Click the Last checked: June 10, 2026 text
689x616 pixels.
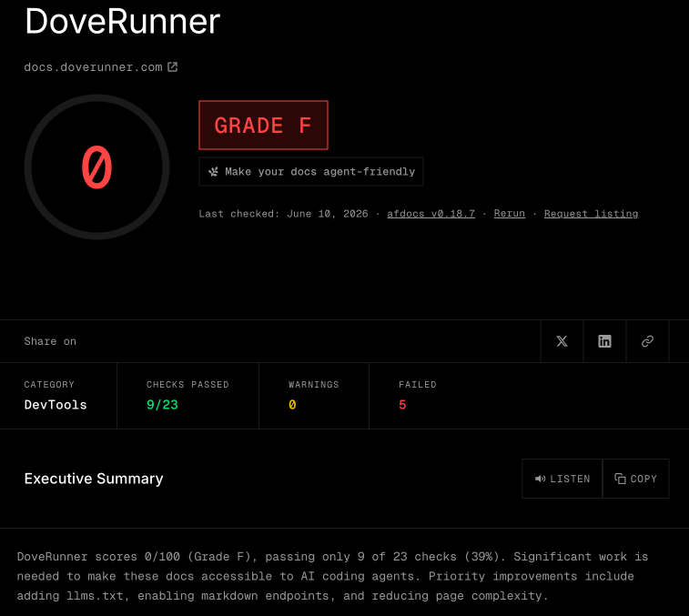click(283, 214)
